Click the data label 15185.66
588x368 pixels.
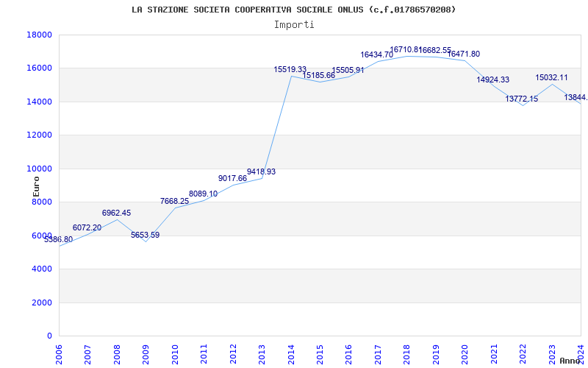(x=319, y=76)
